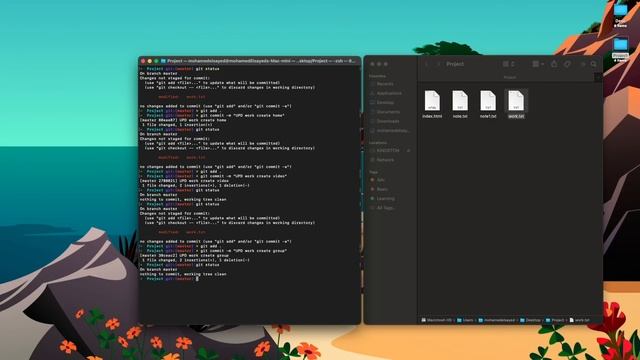The width and height of the screenshot is (640, 360).
Task: Select index.html file icon
Action: [432, 100]
